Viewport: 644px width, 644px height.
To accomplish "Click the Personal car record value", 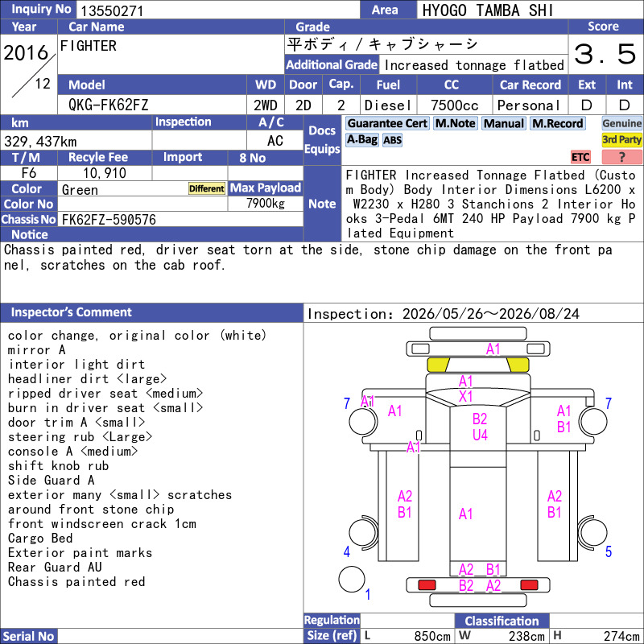I will (529, 105).
